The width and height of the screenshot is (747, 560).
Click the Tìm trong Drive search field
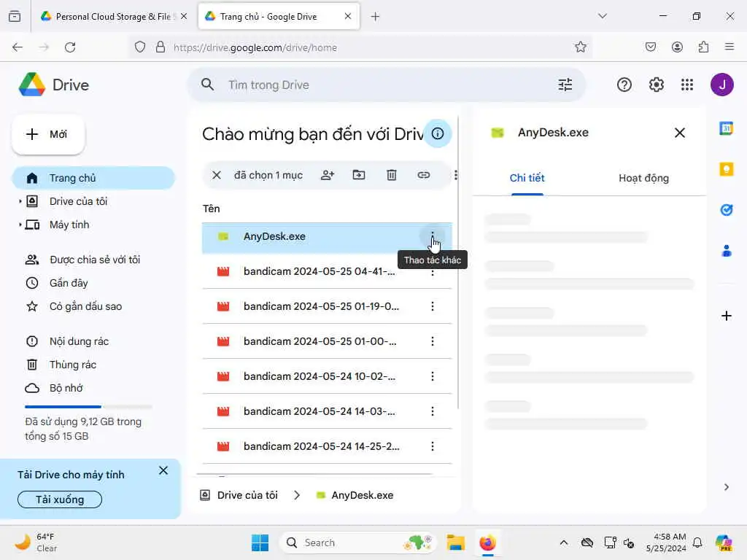386,85
